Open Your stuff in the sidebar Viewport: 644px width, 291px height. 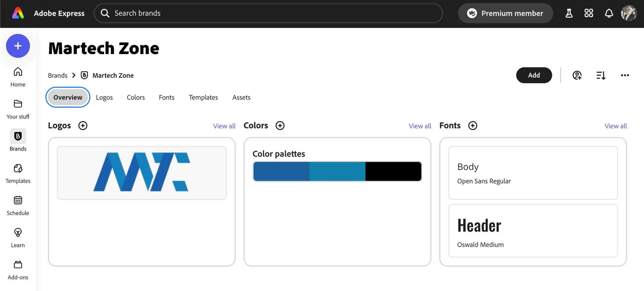coord(18,110)
